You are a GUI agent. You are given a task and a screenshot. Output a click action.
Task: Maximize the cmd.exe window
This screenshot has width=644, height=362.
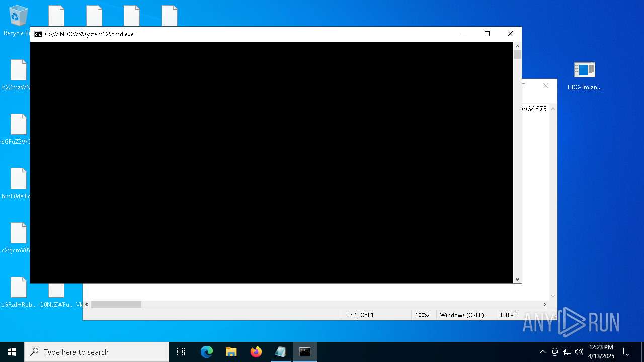[487, 34]
